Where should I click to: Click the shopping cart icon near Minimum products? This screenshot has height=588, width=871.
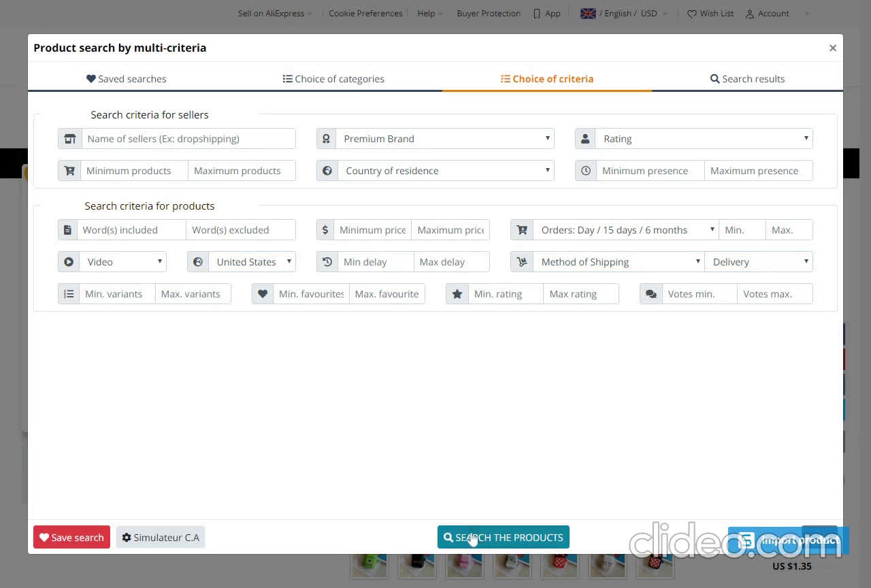(x=70, y=170)
